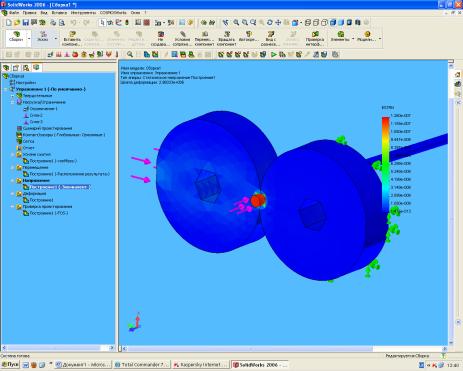
Task: Click the magnifier icon in the COSMOSWorks toolbar
Action: [130, 54]
